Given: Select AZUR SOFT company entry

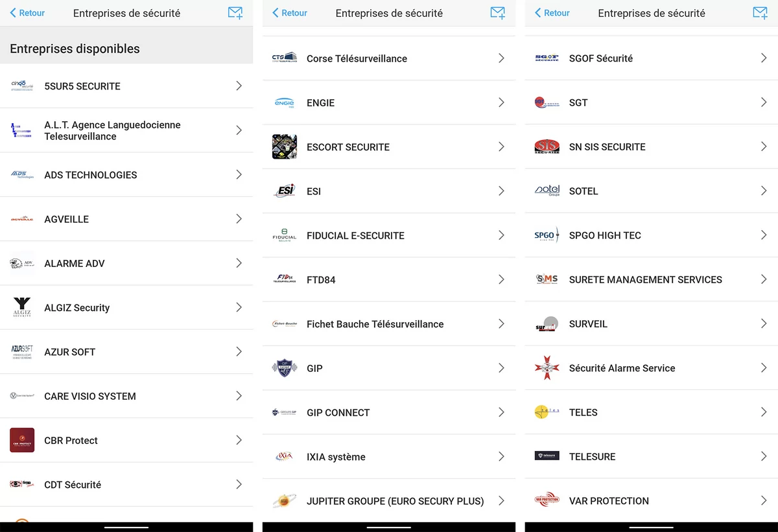Looking at the screenshot, I should pos(126,352).
